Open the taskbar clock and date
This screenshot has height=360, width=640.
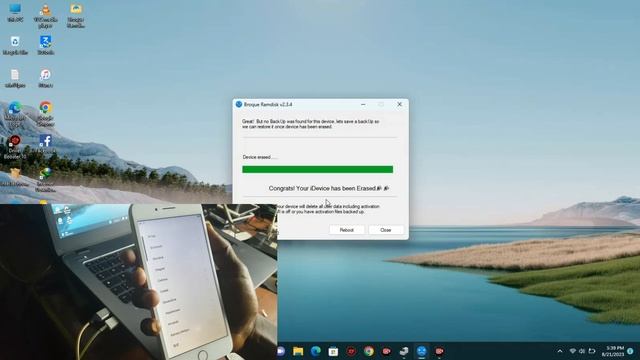(614, 351)
